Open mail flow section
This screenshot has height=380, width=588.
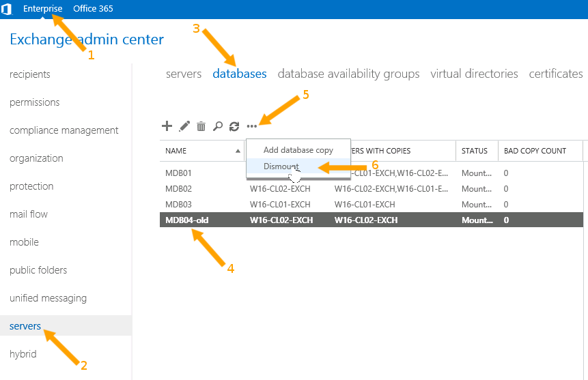tap(29, 214)
